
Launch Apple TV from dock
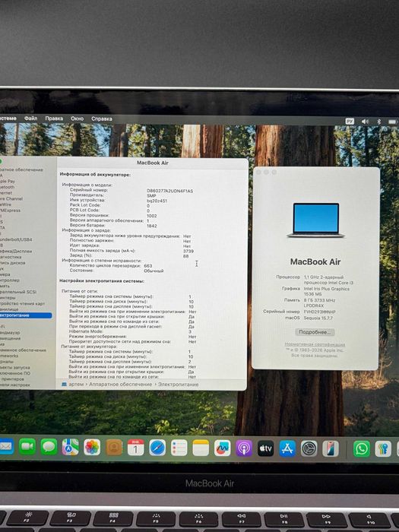coord(266,448)
